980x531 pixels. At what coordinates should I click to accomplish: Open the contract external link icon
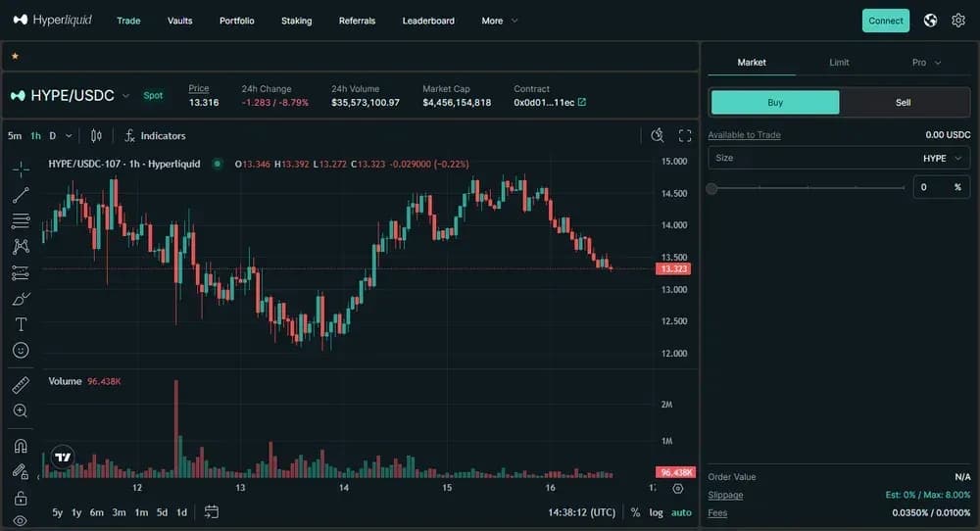click(x=582, y=102)
